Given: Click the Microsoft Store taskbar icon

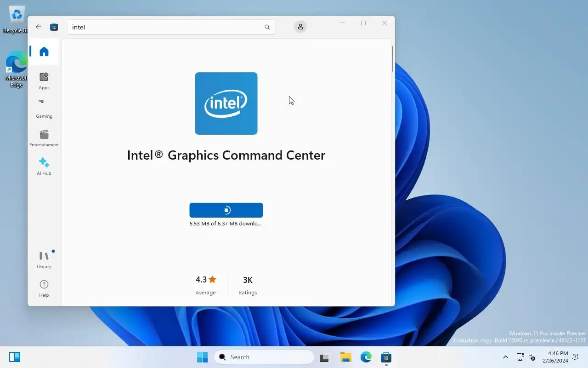Looking at the screenshot, I should pos(386,357).
